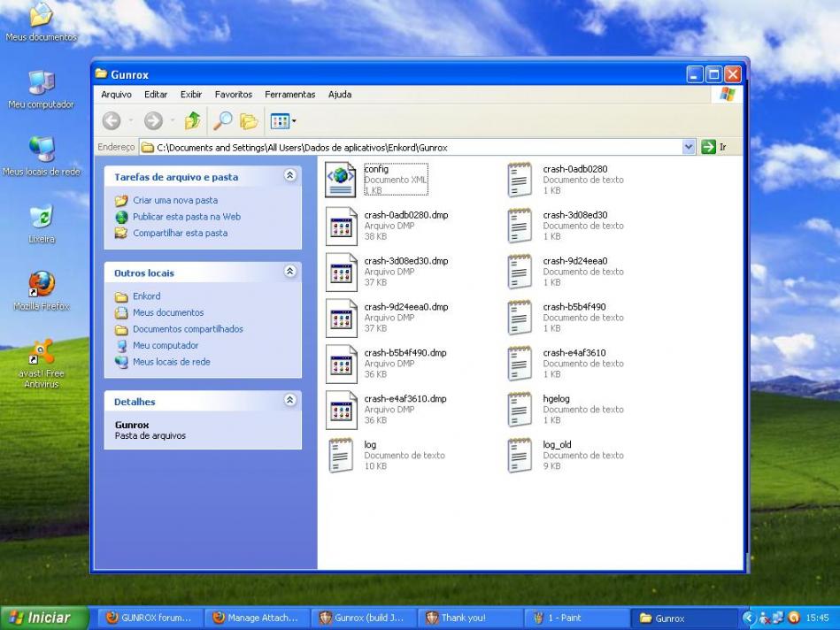Switch to the 1 - Paint taskbar button
The width and height of the screenshot is (840, 630).
(575, 618)
